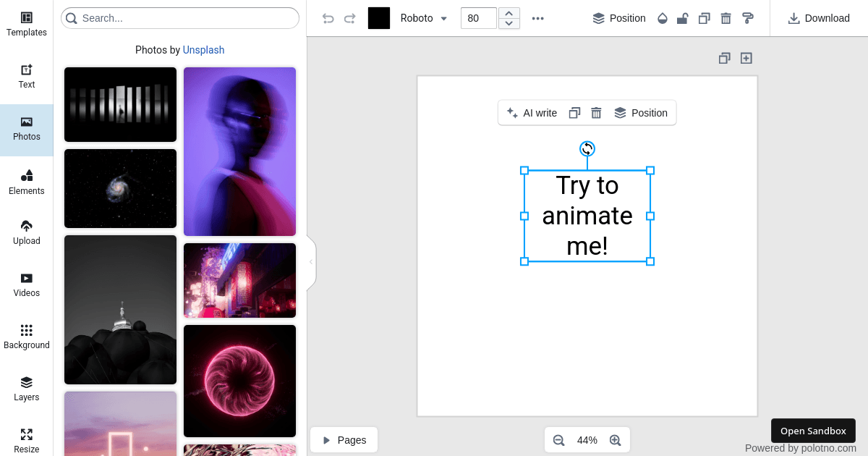Open the opacity droplet control
The width and height of the screenshot is (868, 456).
662,18
